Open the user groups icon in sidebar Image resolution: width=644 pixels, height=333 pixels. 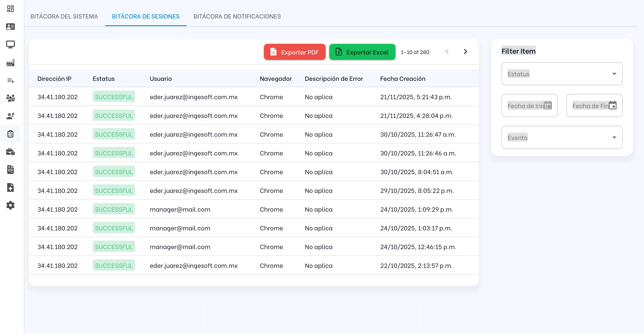coord(10,98)
